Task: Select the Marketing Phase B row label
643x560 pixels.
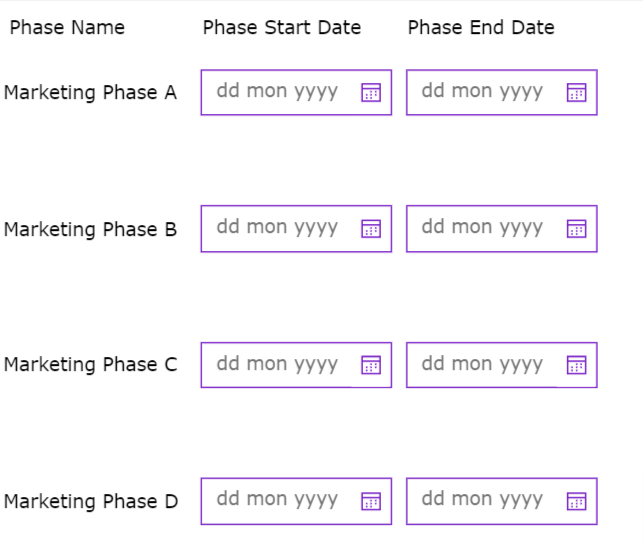Action: (x=90, y=229)
